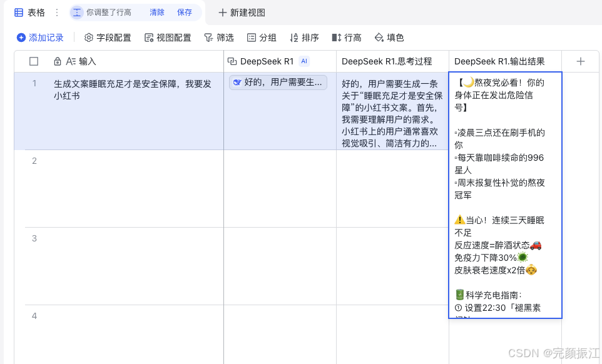Create a new view with 新建视图
The width and height of the screenshot is (602, 364).
[242, 13]
